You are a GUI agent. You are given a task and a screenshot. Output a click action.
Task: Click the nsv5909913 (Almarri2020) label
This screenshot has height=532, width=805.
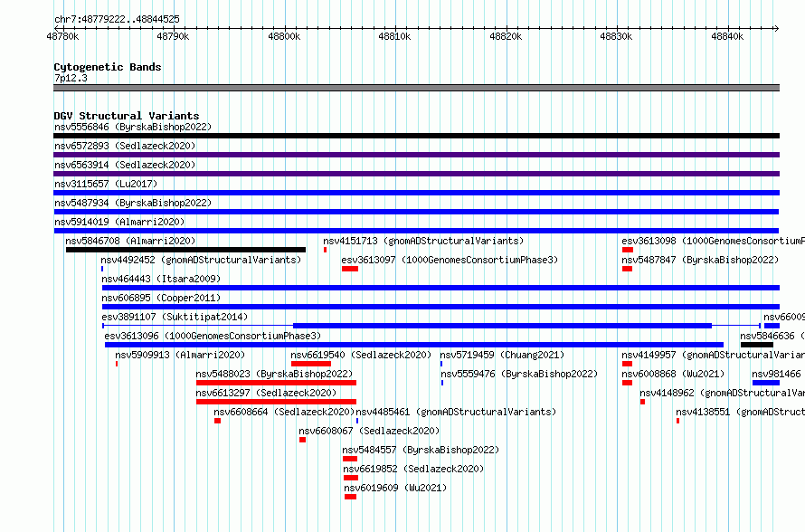click(x=180, y=355)
